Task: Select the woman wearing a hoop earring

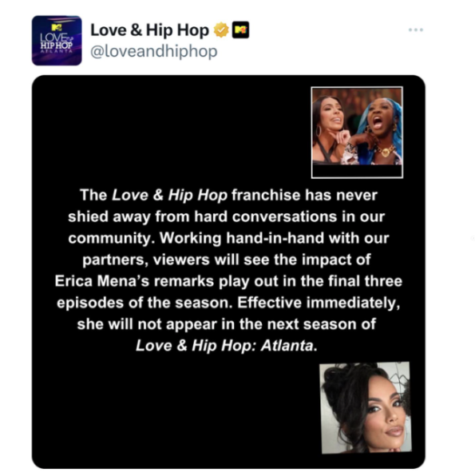Action: click(331, 129)
